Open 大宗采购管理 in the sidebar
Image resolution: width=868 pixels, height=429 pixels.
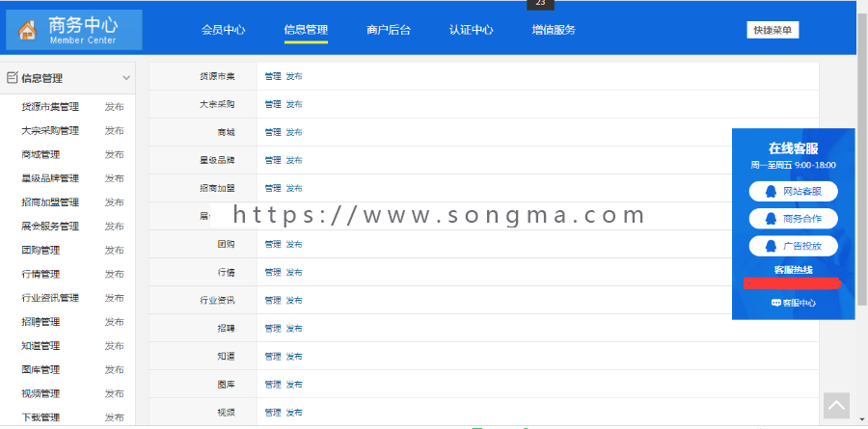[50, 131]
